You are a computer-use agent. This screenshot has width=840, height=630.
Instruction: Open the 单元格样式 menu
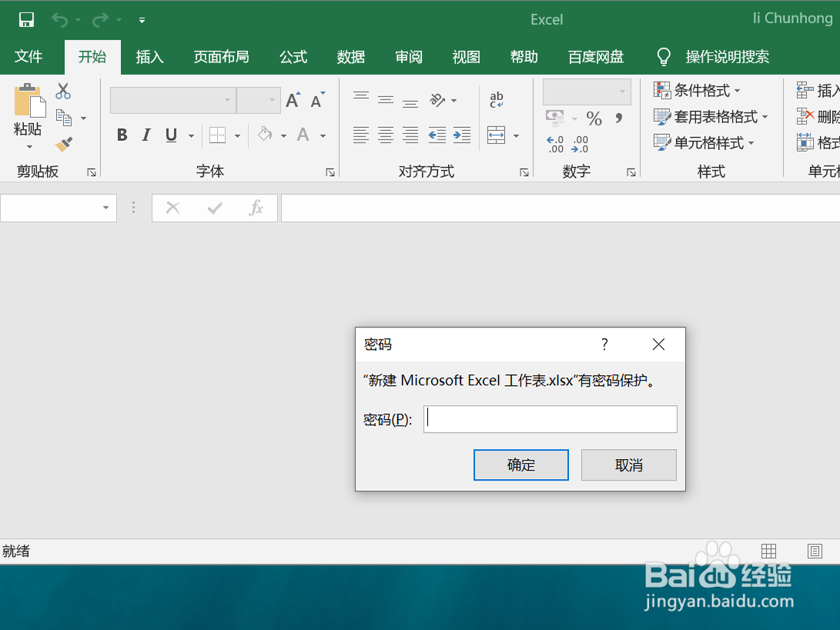click(704, 143)
